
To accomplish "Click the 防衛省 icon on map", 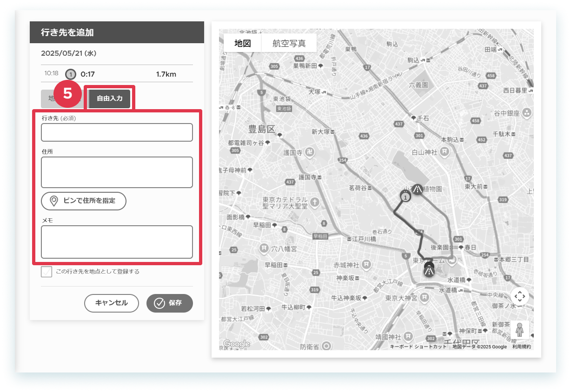I will coord(326,346).
